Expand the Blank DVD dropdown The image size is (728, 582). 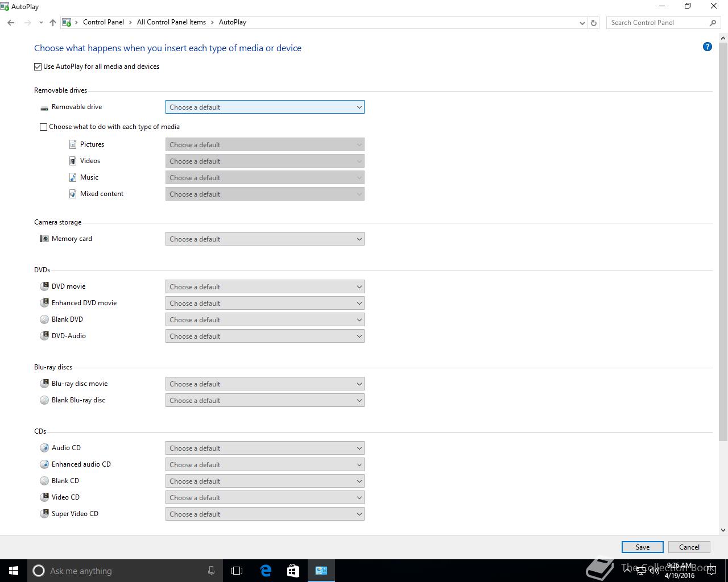point(265,319)
